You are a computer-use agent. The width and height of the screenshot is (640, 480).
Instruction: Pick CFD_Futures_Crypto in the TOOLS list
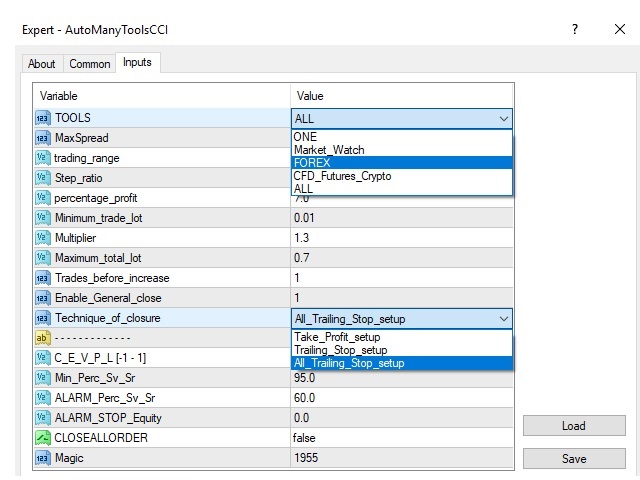pyautogui.click(x=402, y=176)
